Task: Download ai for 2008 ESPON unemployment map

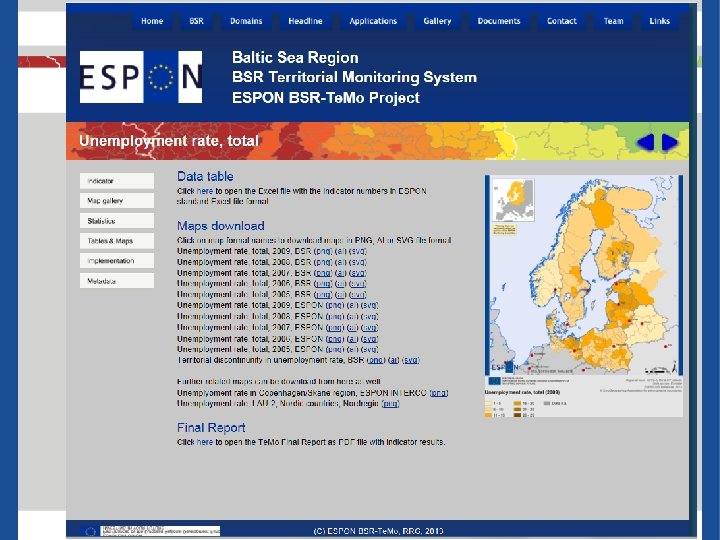Action: coord(353,316)
